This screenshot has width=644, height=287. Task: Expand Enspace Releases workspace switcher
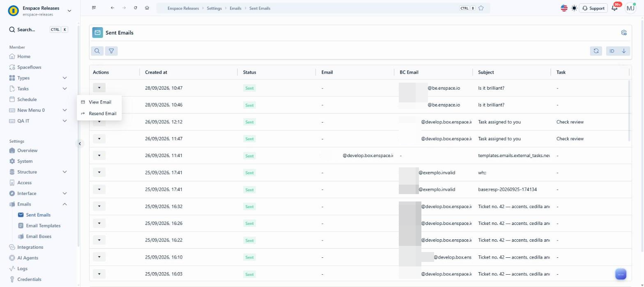69,11
